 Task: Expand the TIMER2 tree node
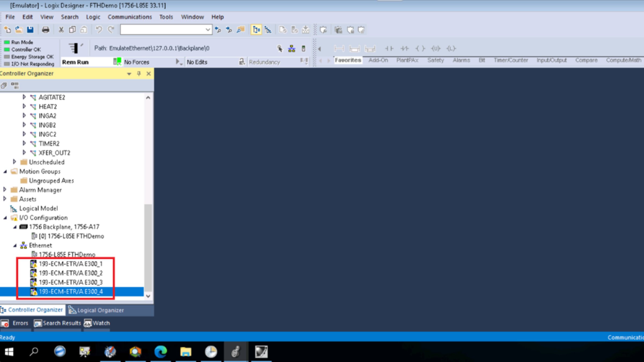(24, 143)
